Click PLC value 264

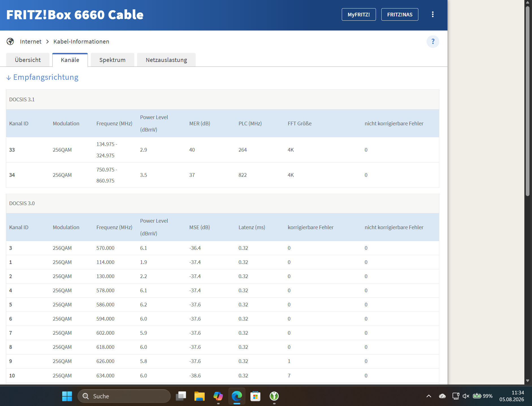pyautogui.click(x=243, y=150)
